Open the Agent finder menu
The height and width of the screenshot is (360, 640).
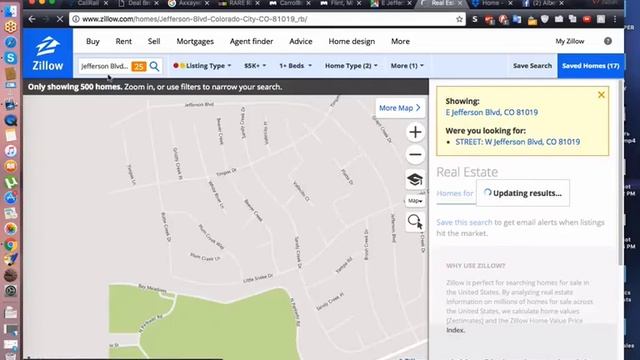pos(251,41)
